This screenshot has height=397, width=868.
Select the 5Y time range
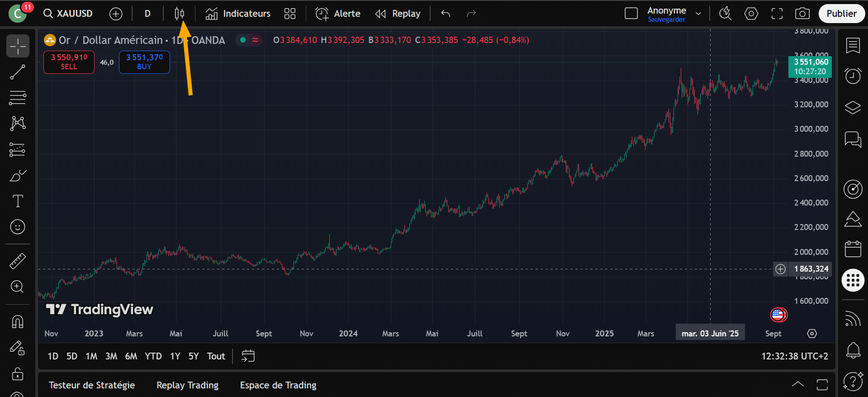point(194,356)
